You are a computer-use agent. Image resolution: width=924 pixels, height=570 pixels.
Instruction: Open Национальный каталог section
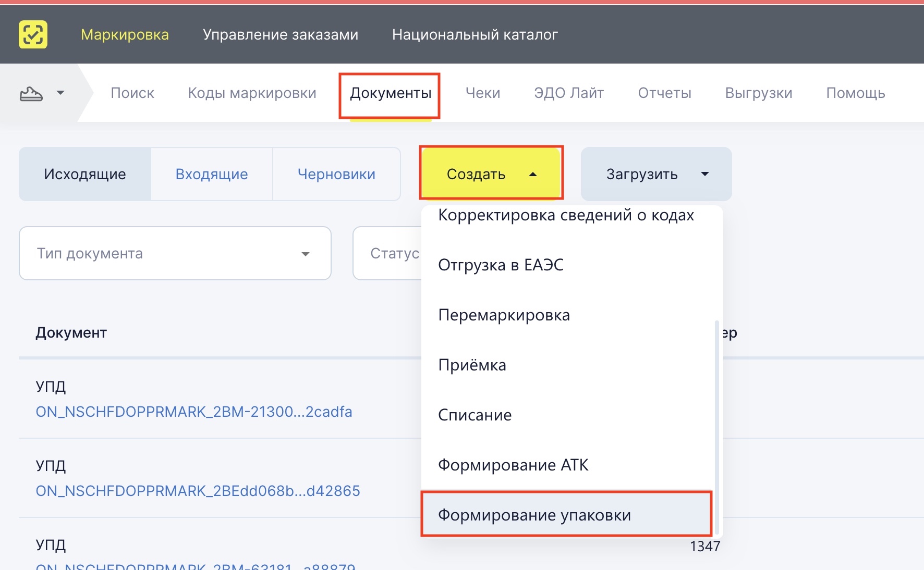(x=475, y=34)
